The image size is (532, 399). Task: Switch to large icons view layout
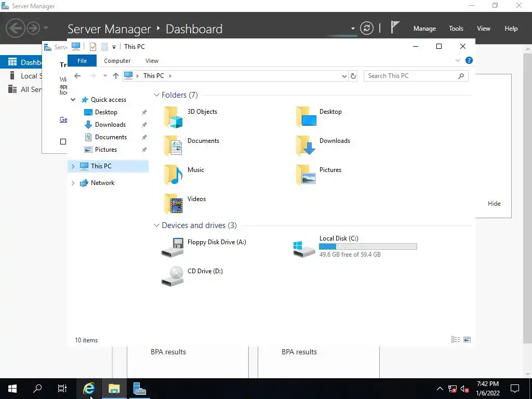(467, 340)
